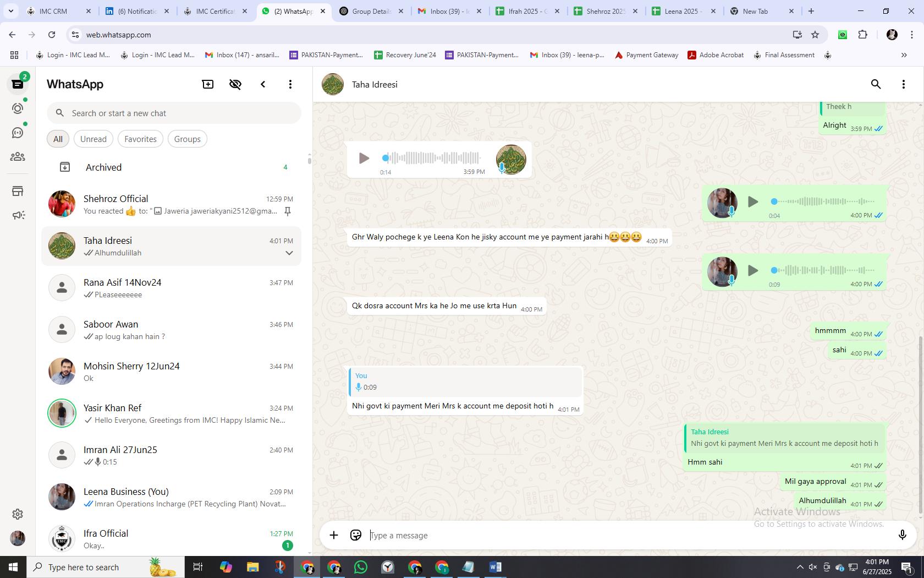Open the browser Extensions puzzle icon

tap(862, 35)
